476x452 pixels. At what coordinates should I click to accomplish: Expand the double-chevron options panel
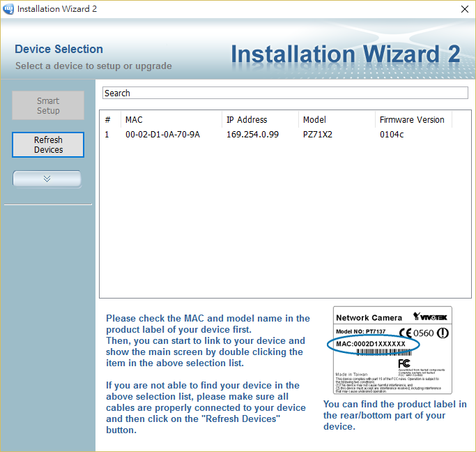[47, 179]
